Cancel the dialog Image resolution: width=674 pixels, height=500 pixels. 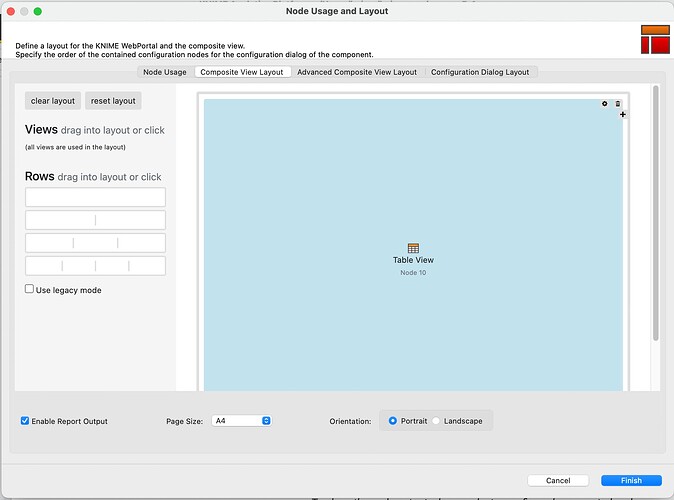click(x=558, y=481)
